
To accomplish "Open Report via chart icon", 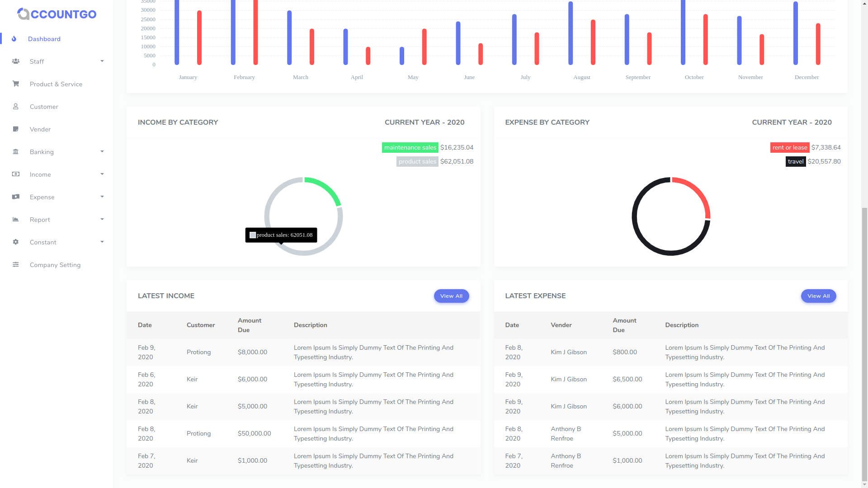I will tap(16, 220).
